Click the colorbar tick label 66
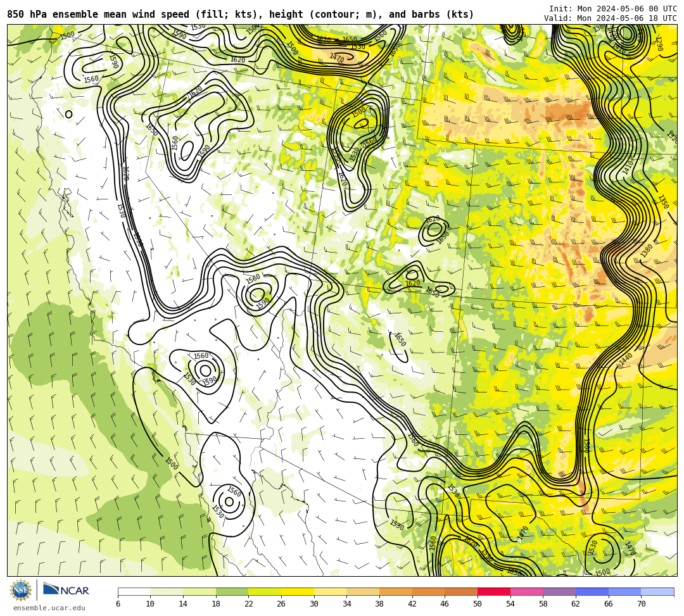Viewport: 684px width, 616px height. pos(609,604)
